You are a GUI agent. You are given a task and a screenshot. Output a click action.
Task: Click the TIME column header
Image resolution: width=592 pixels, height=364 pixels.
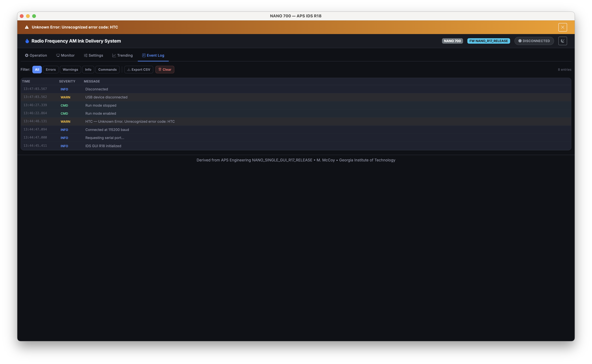pos(26,81)
